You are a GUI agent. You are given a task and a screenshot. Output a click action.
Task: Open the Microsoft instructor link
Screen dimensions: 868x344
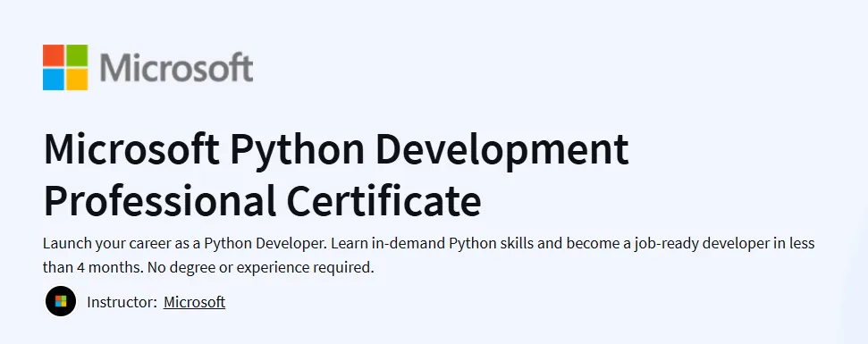(x=194, y=302)
